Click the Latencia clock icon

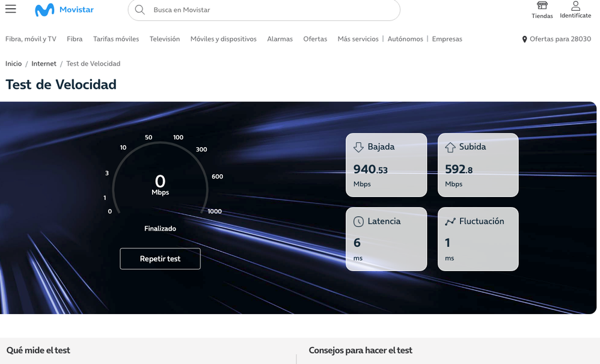[358, 222]
